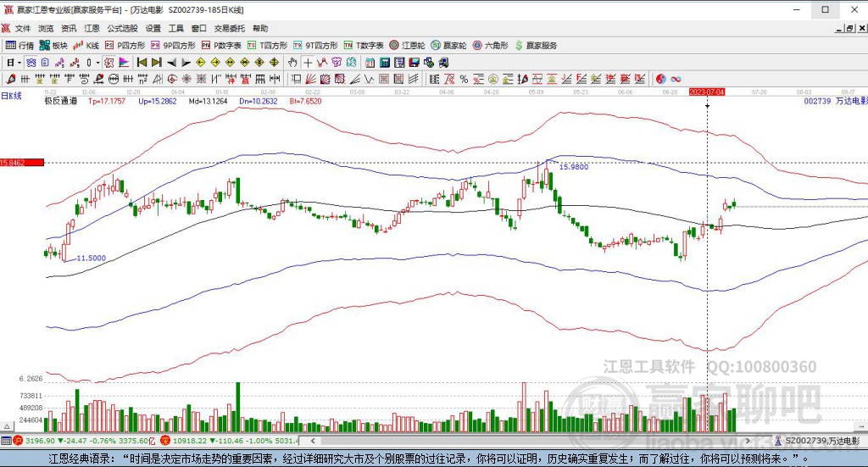868x467 pixels.
Task: Select the 六角形 hexagon tool
Action: click(x=491, y=46)
